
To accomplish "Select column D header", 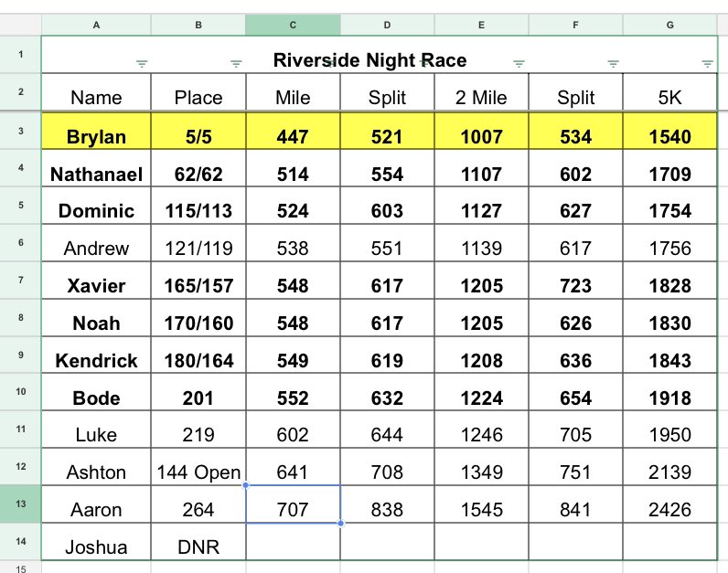I will (387, 25).
